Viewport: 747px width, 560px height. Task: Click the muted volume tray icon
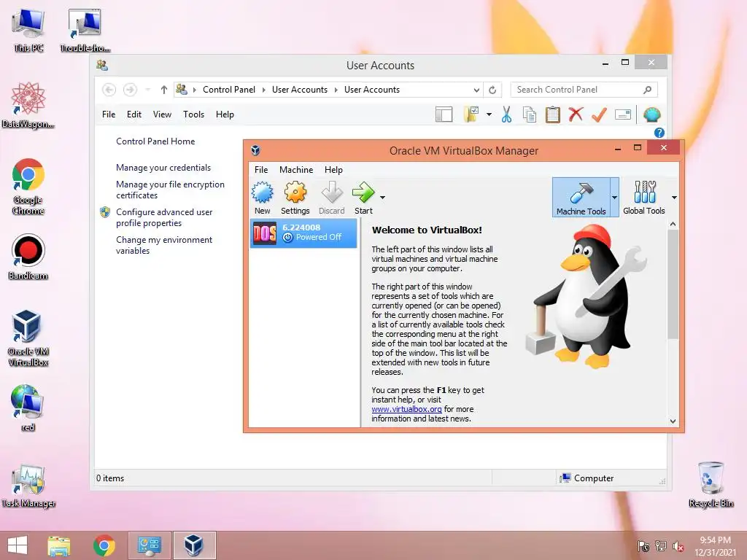(678, 546)
